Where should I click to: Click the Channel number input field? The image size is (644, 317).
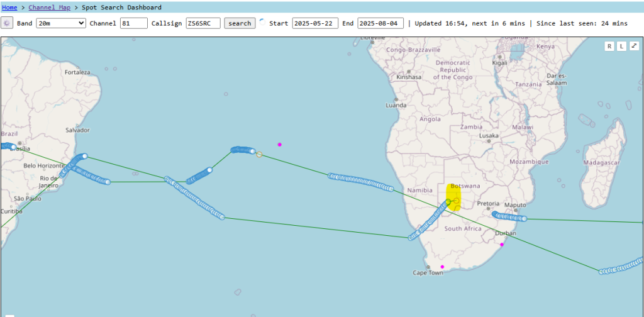pos(134,23)
